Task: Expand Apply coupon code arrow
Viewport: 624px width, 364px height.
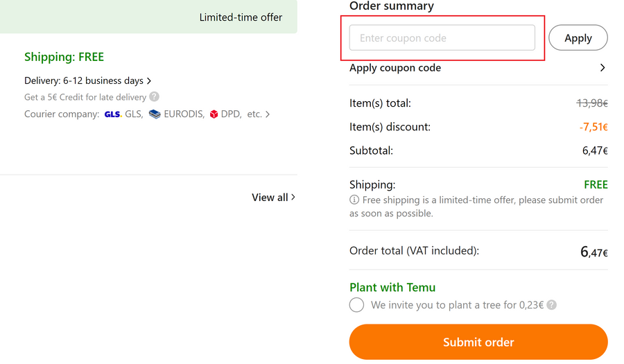Action: tap(603, 68)
